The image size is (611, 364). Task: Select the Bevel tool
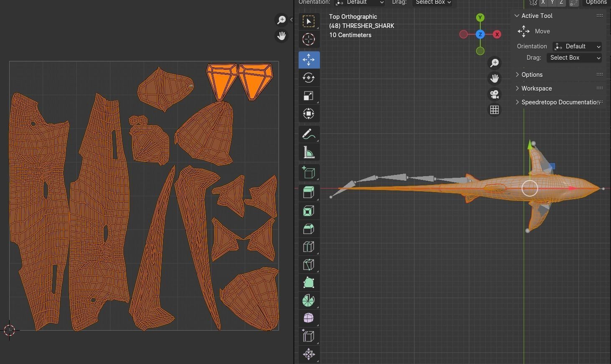click(x=309, y=228)
